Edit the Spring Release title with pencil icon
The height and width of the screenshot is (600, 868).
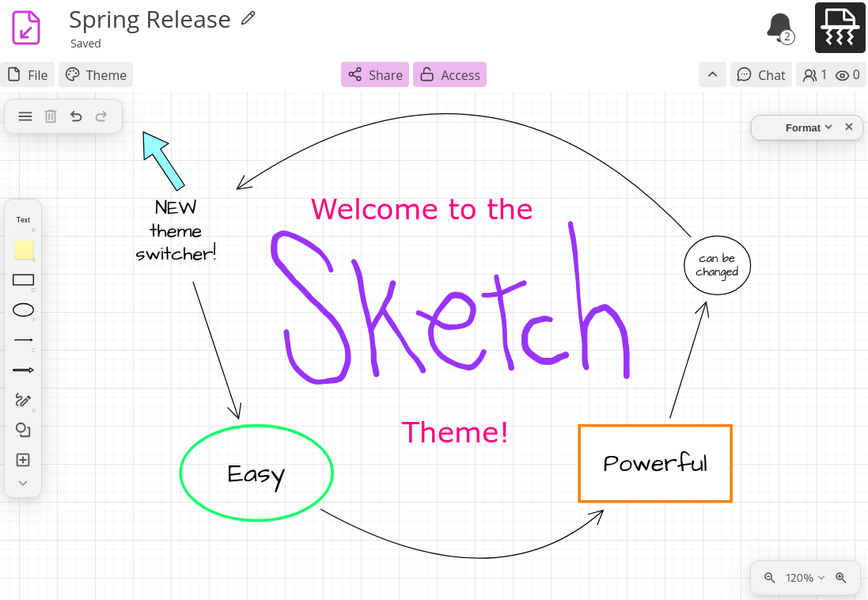[248, 18]
